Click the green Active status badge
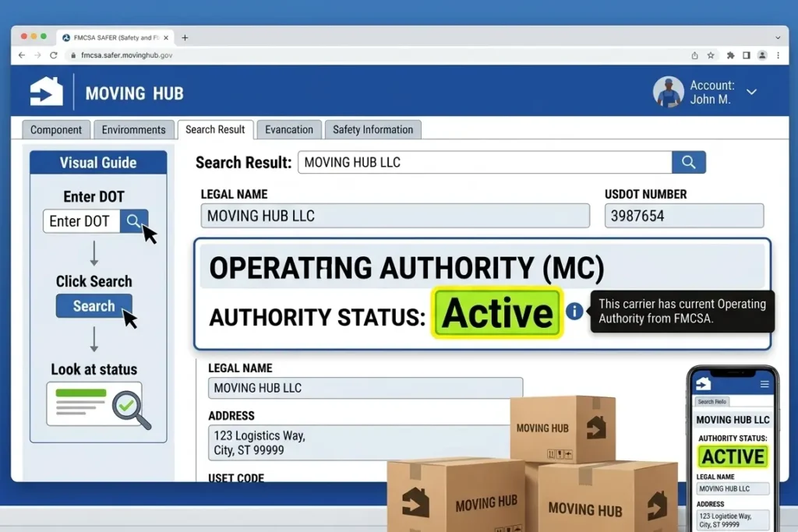The width and height of the screenshot is (798, 532). click(x=497, y=313)
